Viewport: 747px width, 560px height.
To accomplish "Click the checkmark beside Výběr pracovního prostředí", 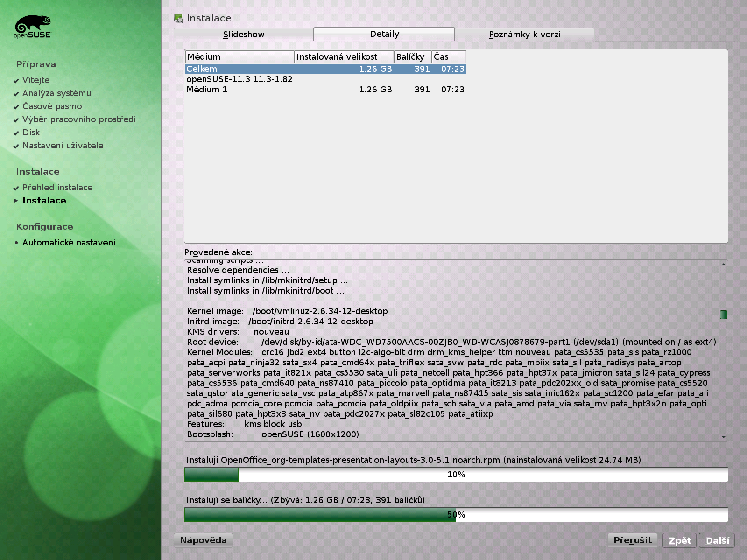I will click(16, 120).
